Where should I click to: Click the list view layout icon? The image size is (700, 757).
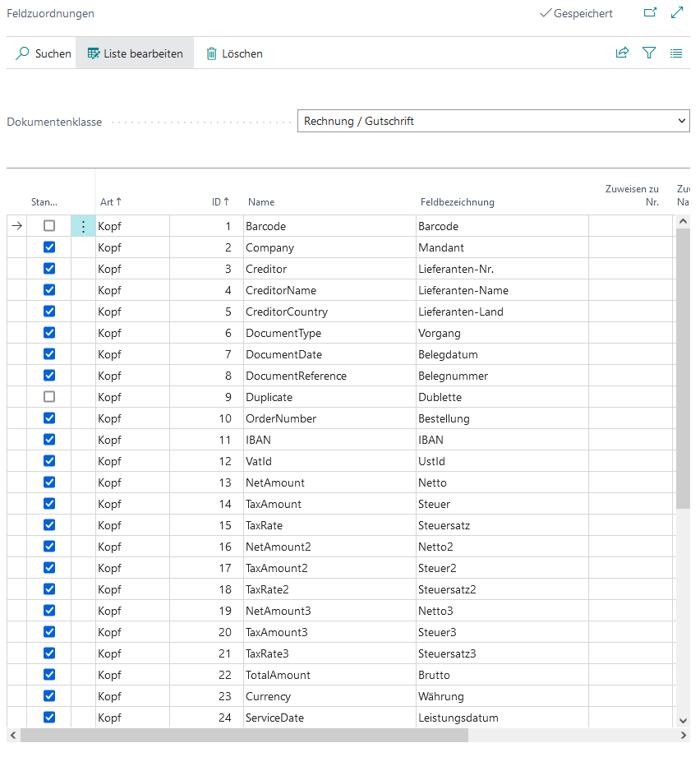click(676, 53)
